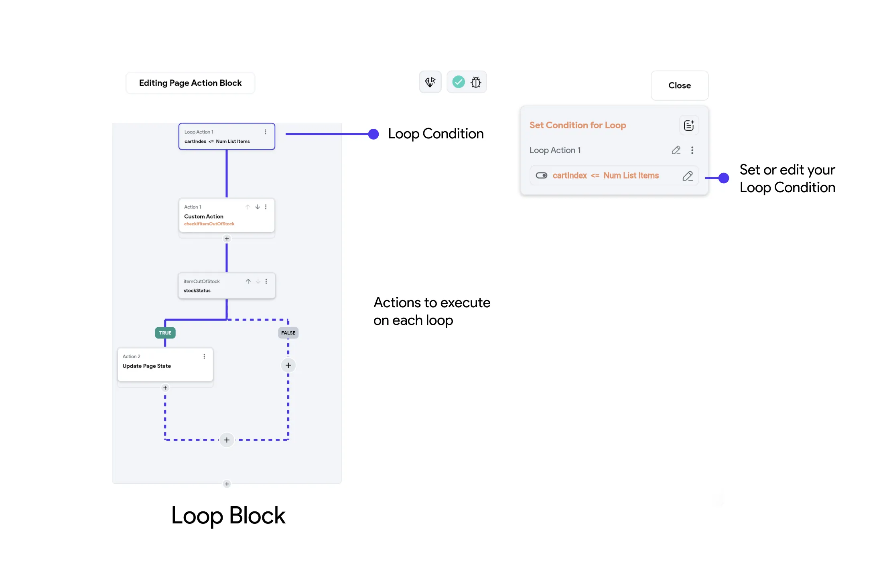891x588 pixels.
Task: Move itemOutOfStock node down
Action: pos(258,282)
